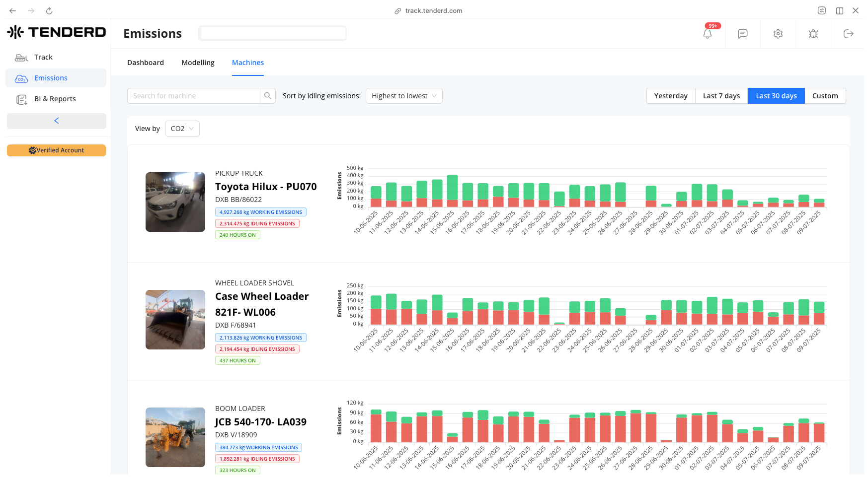
Task: Open the Toyota Hilux truck photo
Action: (x=175, y=202)
